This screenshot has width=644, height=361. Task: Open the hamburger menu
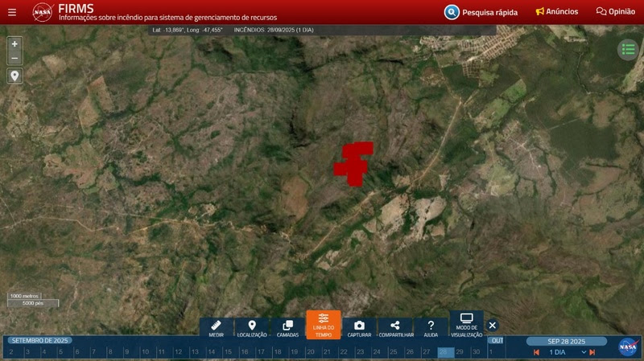click(x=12, y=12)
